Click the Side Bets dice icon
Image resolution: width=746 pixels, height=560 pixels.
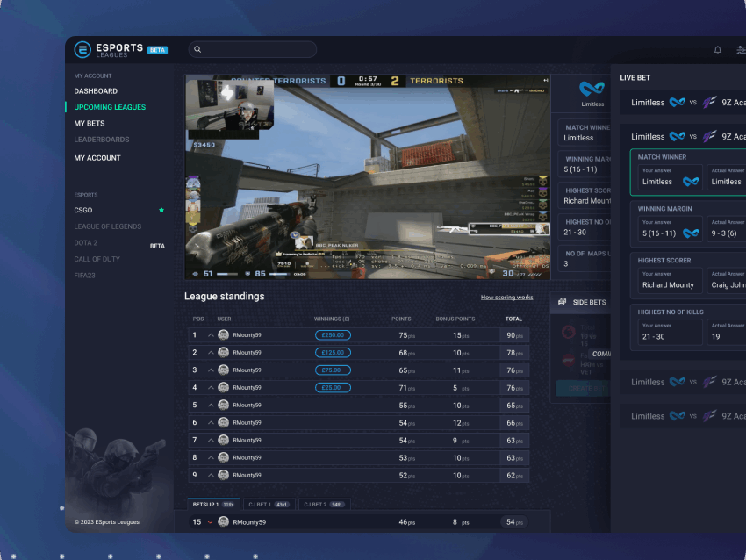[563, 302]
